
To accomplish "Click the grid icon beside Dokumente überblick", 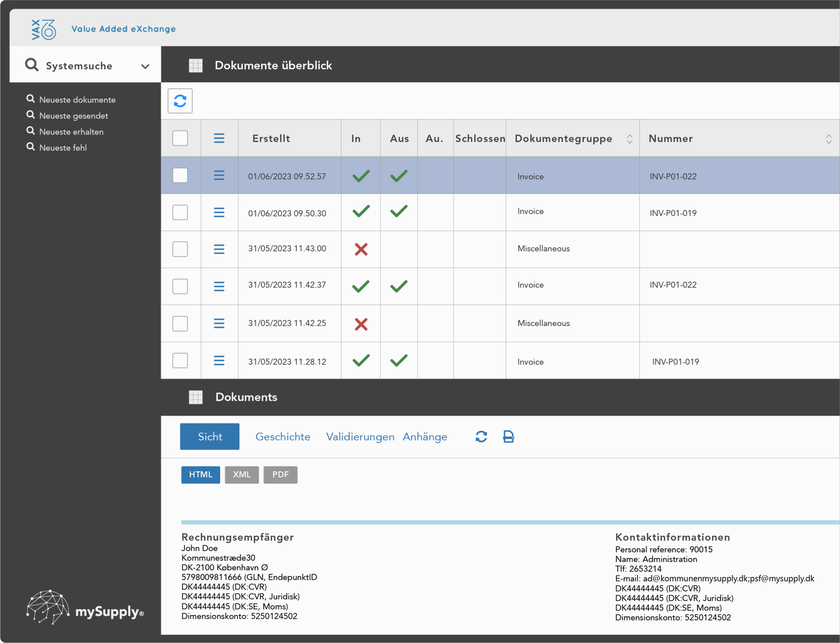I will tap(196, 66).
